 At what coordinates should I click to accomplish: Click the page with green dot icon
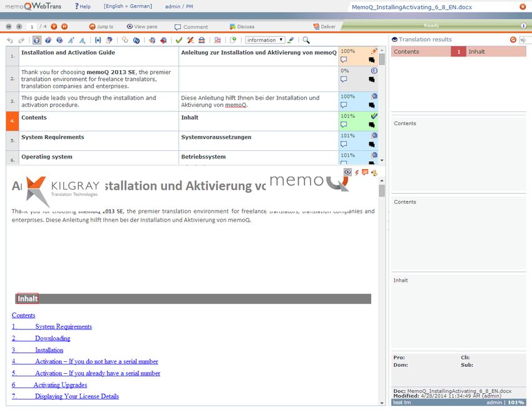(x=233, y=40)
